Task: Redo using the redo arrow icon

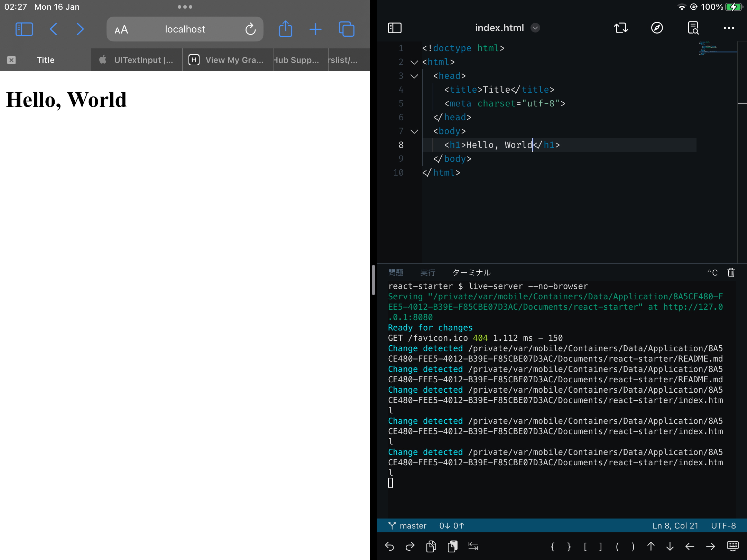Action: coord(410,546)
